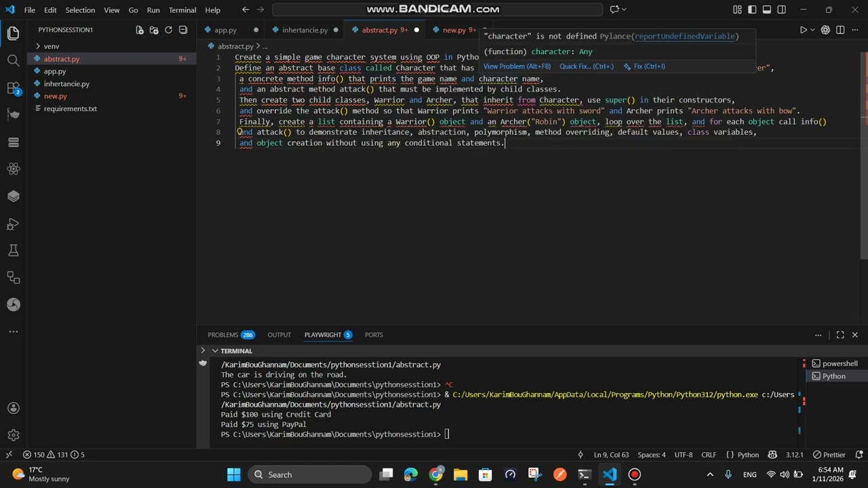Open the Terminal menu
The image size is (868, 488).
(182, 10)
